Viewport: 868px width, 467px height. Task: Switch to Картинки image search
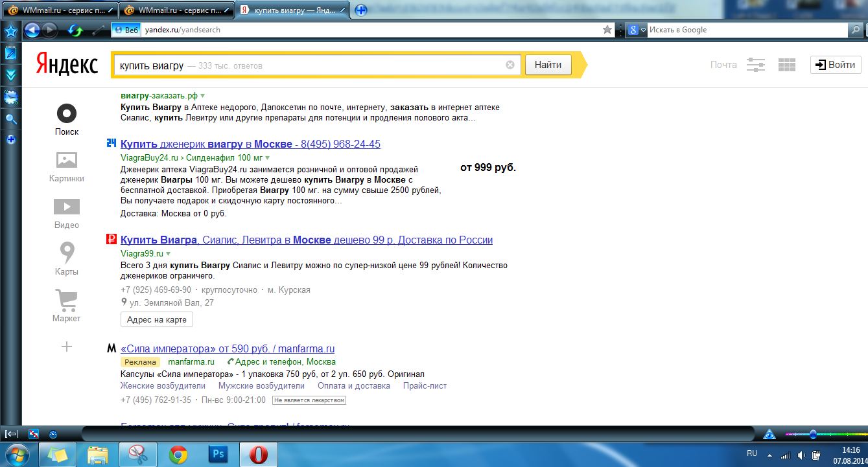coord(67,166)
